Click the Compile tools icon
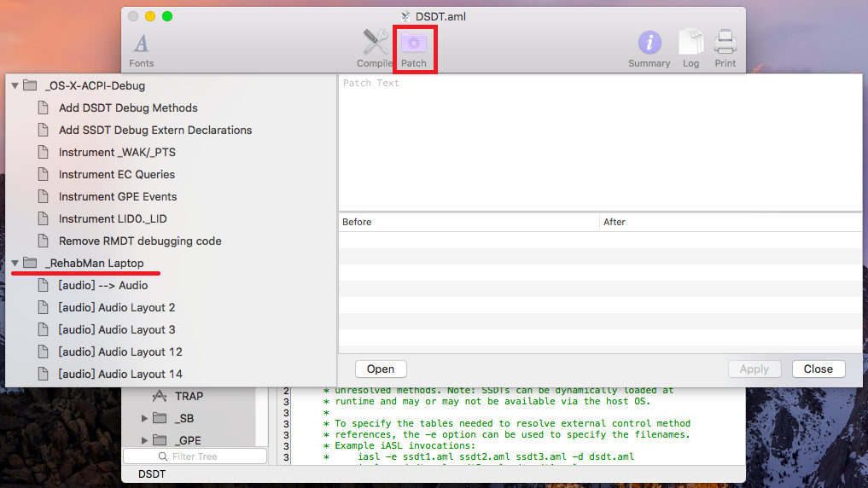The image size is (868, 488). 376,43
